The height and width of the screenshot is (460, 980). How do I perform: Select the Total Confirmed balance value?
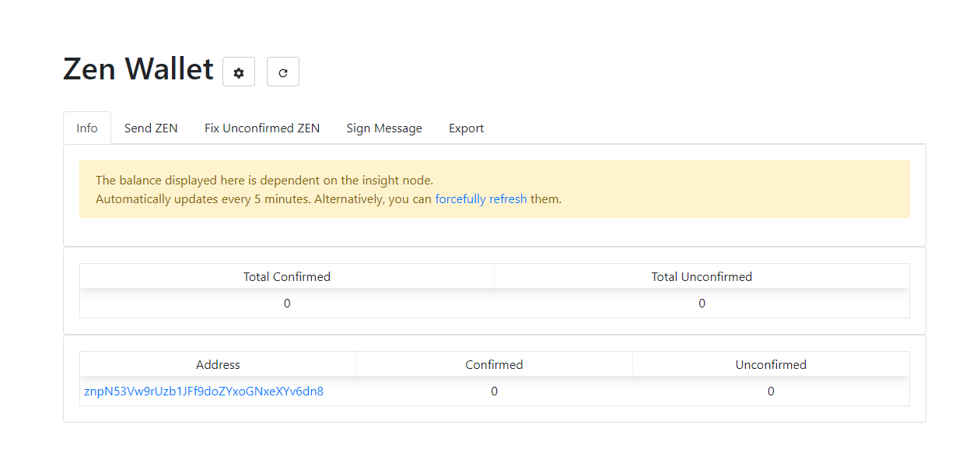coord(287,304)
